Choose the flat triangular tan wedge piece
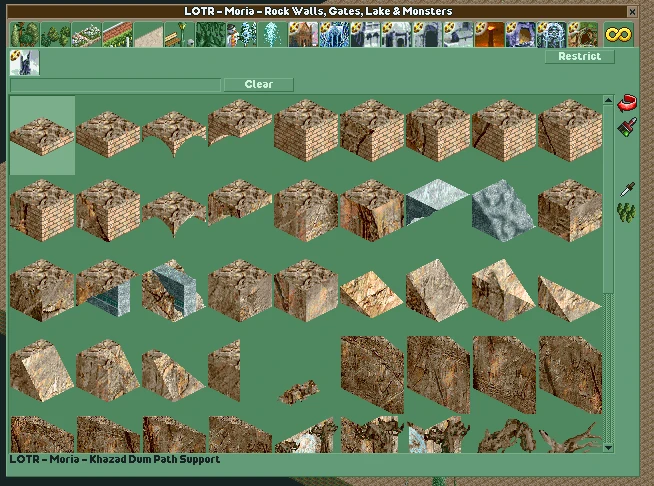The width and height of the screenshot is (654, 486). (x=569, y=298)
